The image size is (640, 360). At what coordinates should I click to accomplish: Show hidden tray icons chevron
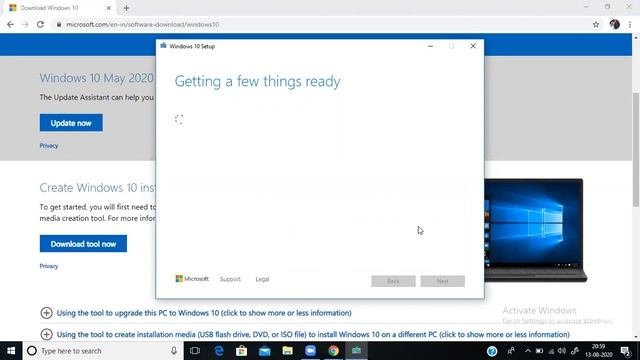pos(528,351)
